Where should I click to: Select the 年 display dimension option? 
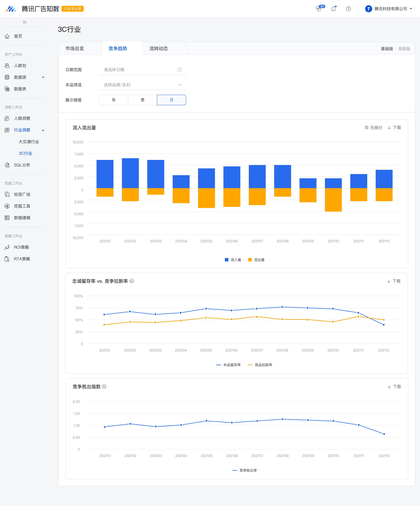coord(114,100)
